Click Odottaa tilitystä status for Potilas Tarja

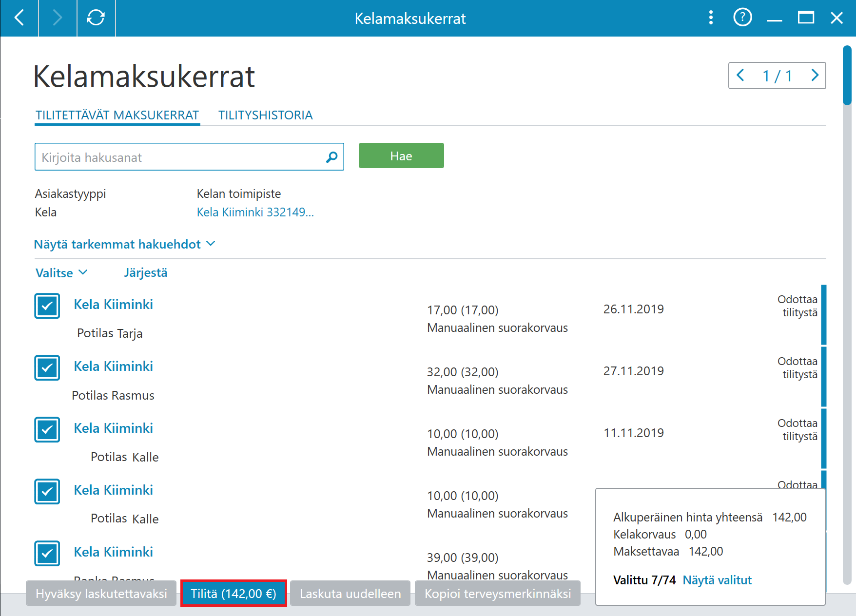[x=798, y=306]
